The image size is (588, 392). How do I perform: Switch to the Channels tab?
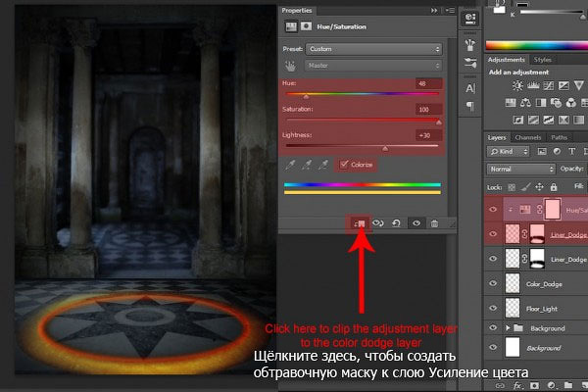tap(528, 137)
